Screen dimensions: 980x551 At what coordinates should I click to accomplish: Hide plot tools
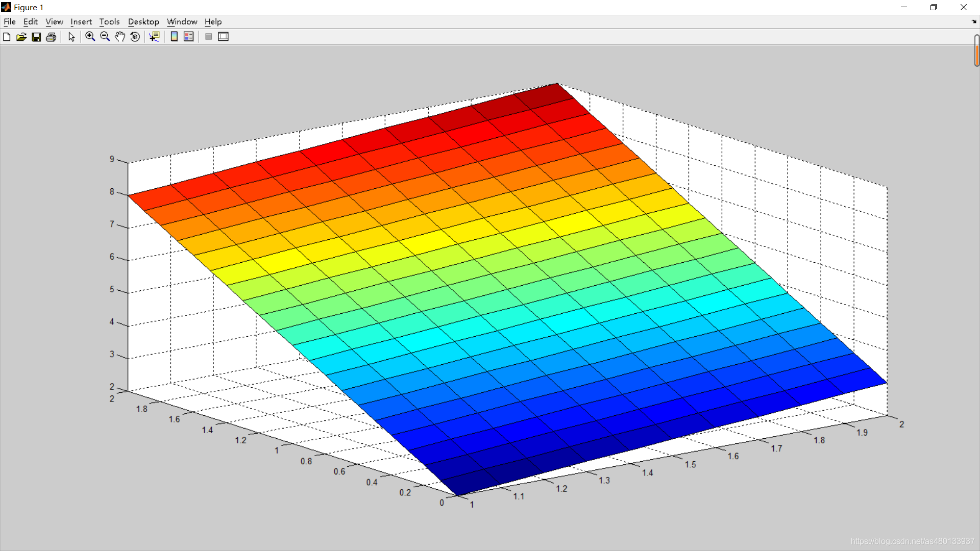209,37
